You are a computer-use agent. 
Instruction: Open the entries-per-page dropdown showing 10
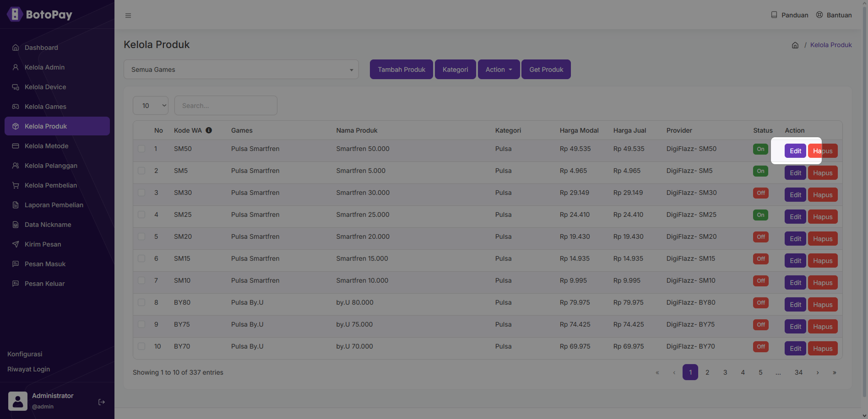[x=151, y=106]
